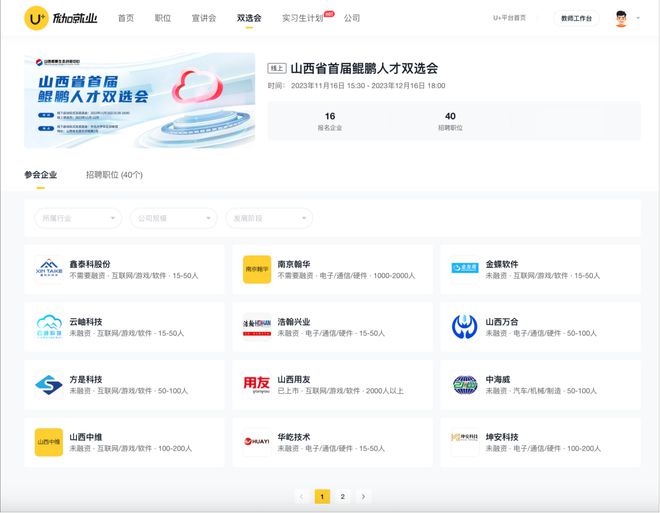
Task: Click the 中海威 company logo
Action: point(465,385)
